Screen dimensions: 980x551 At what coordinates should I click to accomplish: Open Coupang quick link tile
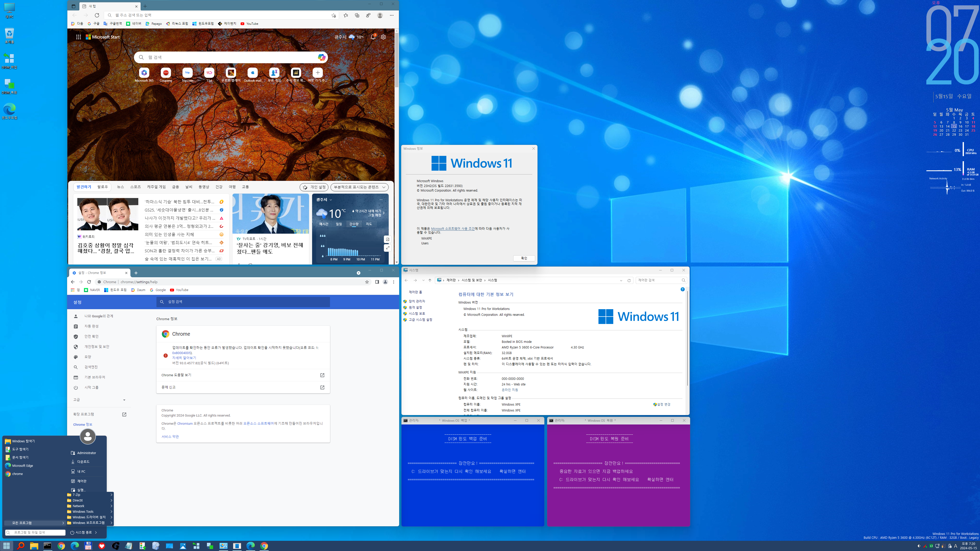point(166,74)
